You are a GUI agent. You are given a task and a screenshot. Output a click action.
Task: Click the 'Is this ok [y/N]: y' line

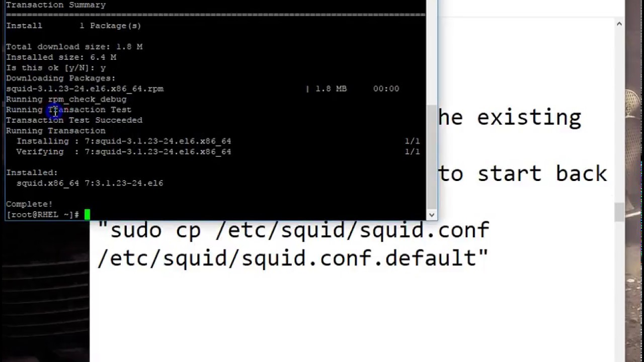pyautogui.click(x=56, y=68)
